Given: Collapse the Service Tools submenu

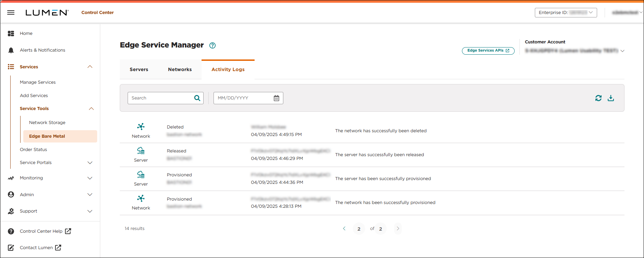Looking at the screenshot, I should pyautogui.click(x=91, y=109).
